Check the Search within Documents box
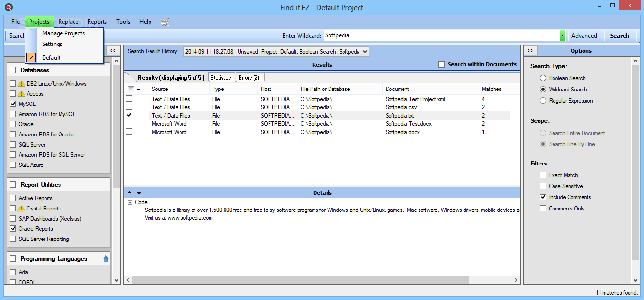Image resolution: width=644 pixels, height=300 pixels. tap(441, 64)
